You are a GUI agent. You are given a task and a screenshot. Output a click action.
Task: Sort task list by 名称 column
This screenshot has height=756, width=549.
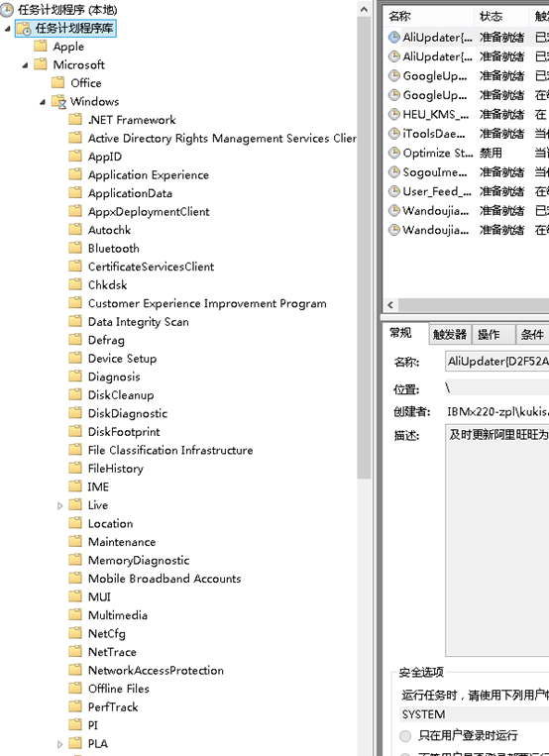pyautogui.click(x=429, y=17)
